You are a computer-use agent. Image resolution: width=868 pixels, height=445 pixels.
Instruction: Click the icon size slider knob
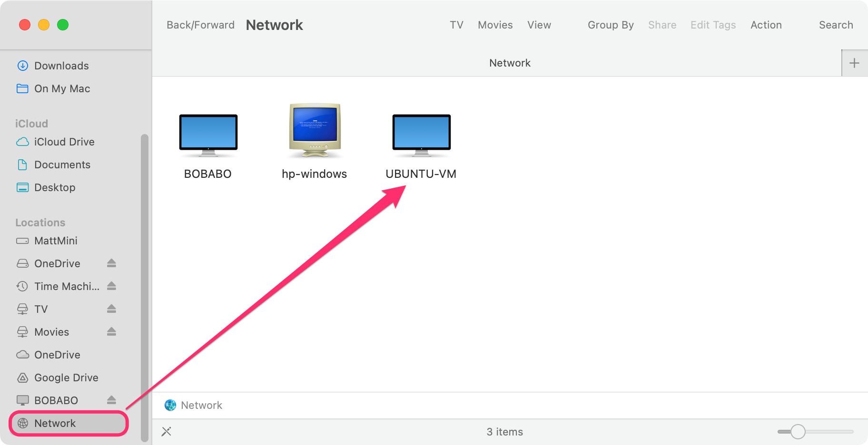tap(798, 432)
